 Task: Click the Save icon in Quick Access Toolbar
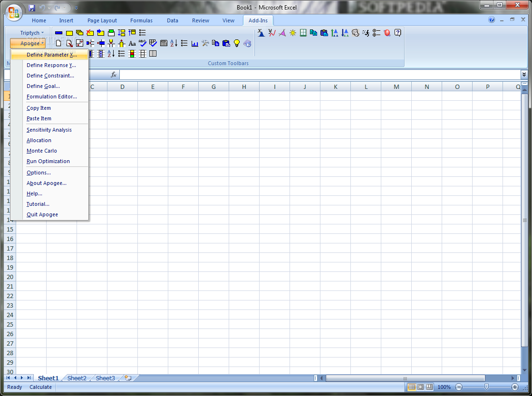[32, 8]
